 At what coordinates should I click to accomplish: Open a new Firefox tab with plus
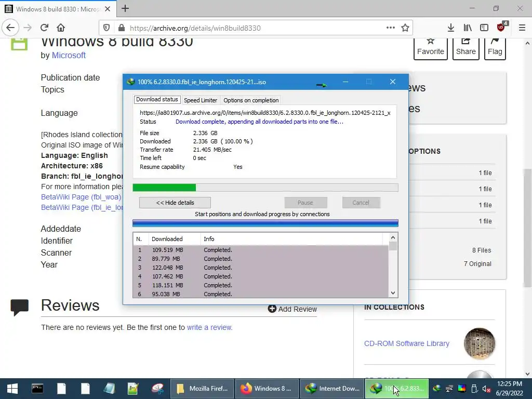pyautogui.click(x=125, y=8)
